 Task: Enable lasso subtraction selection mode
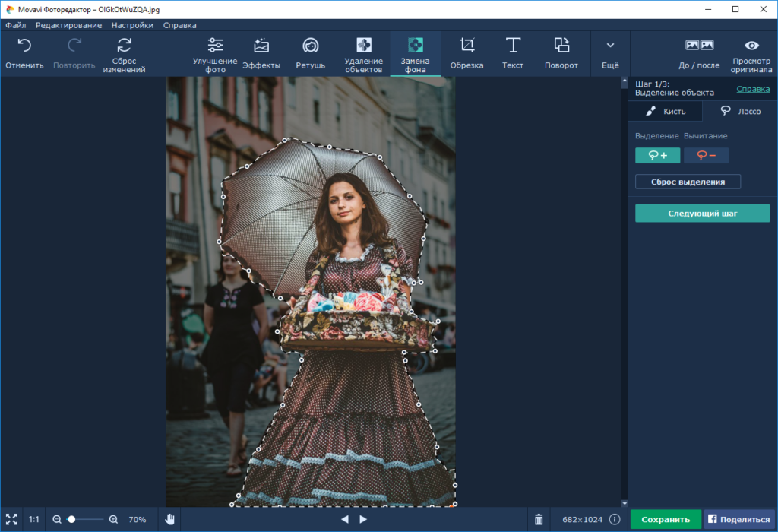(x=706, y=156)
